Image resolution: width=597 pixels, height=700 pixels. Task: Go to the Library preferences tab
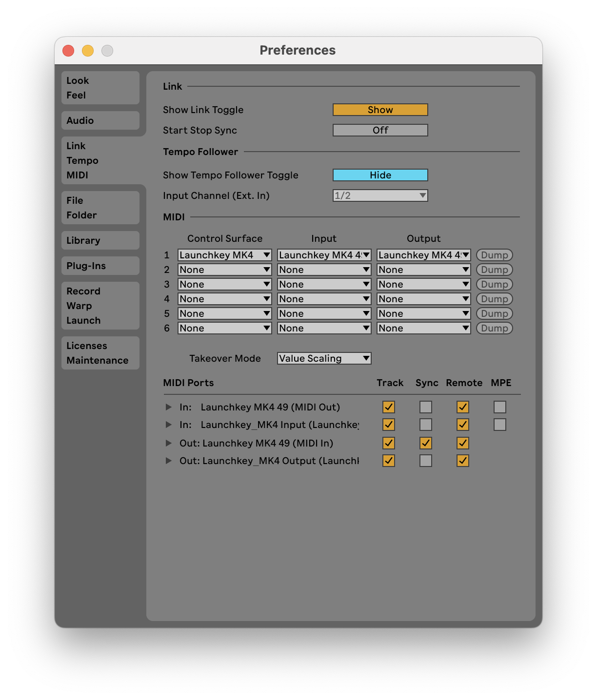(100, 240)
